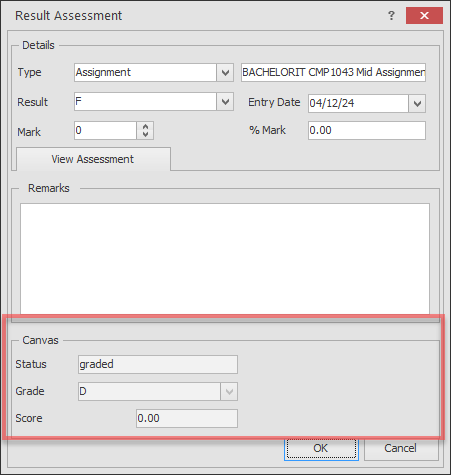Click the BACHELORIT CMP1043 assignment name field
Viewport: 451px width, 475px height.
[x=333, y=72]
